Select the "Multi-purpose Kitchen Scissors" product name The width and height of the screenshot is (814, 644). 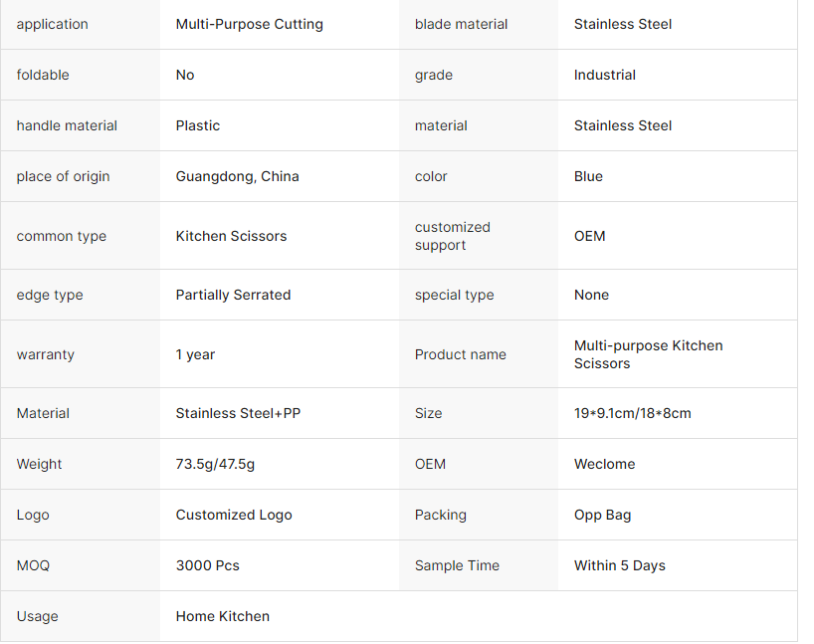pyautogui.click(x=648, y=354)
